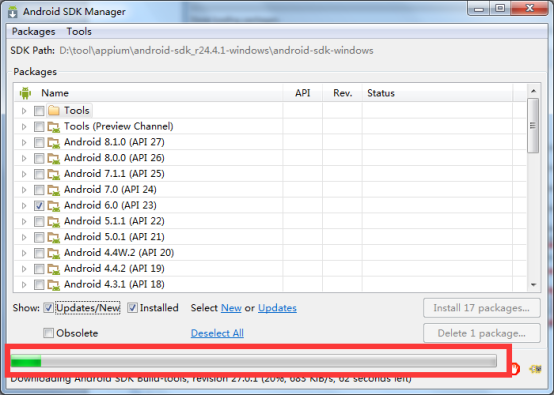The width and height of the screenshot is (554, 396).
Task: Open the Tools menu
Action: click(x=79, y=32)
